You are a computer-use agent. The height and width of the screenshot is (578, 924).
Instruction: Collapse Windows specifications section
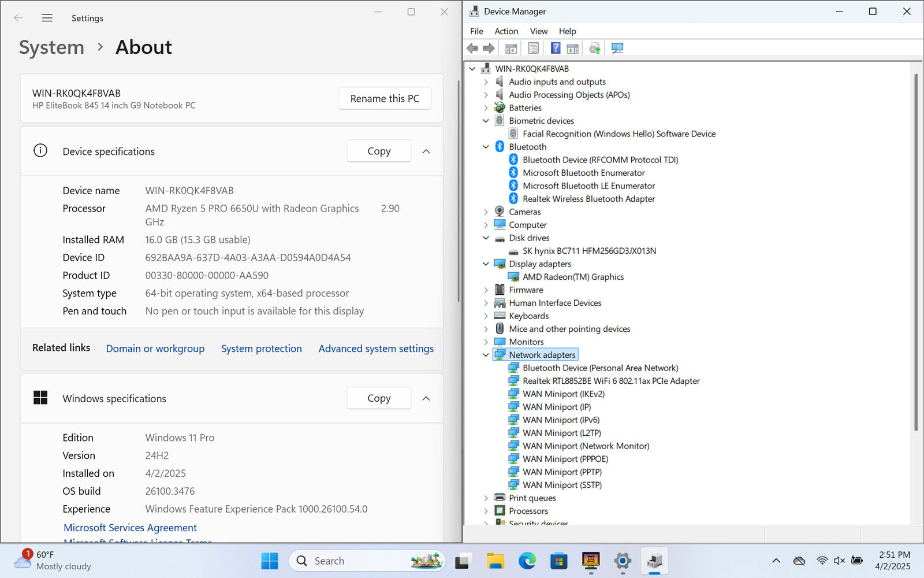(426, 398)
